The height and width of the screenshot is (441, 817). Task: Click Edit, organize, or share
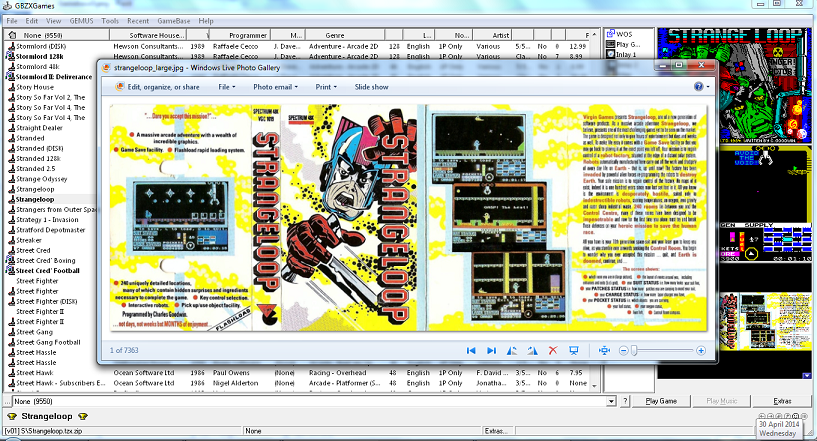157,87
